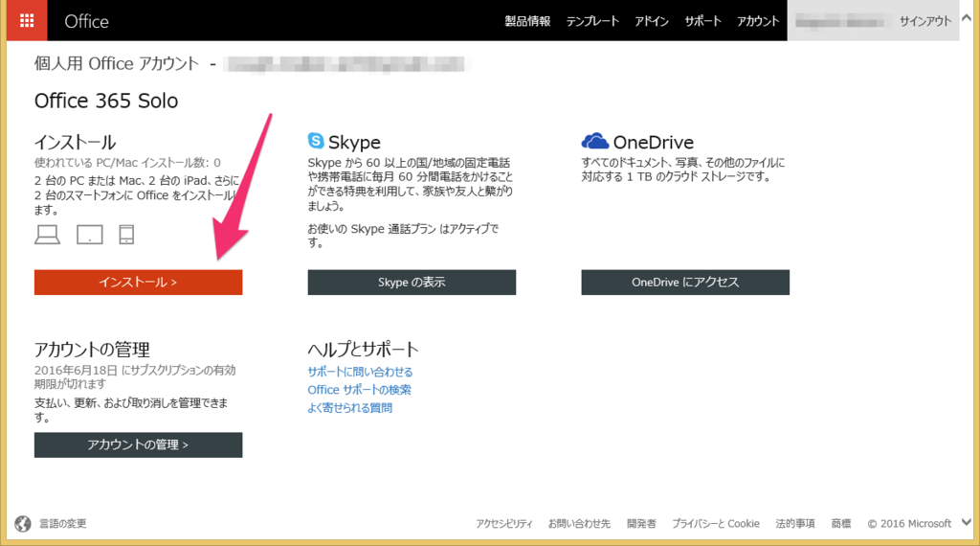Click the OneDrive にアクセス button
980x546 pixels.
685,282
